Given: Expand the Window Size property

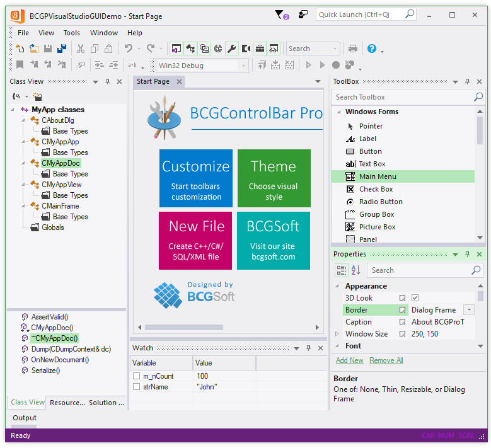Looking at the screenshot, I should 337,334.
